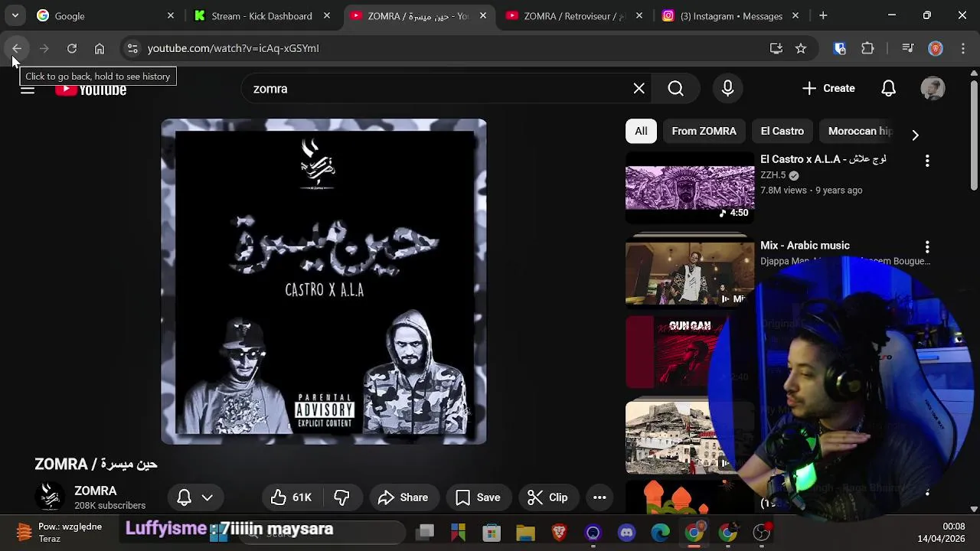This screenshot has width=980, height=551.
Task: Open ZOMRA channel name link
Action: point(96,491)
